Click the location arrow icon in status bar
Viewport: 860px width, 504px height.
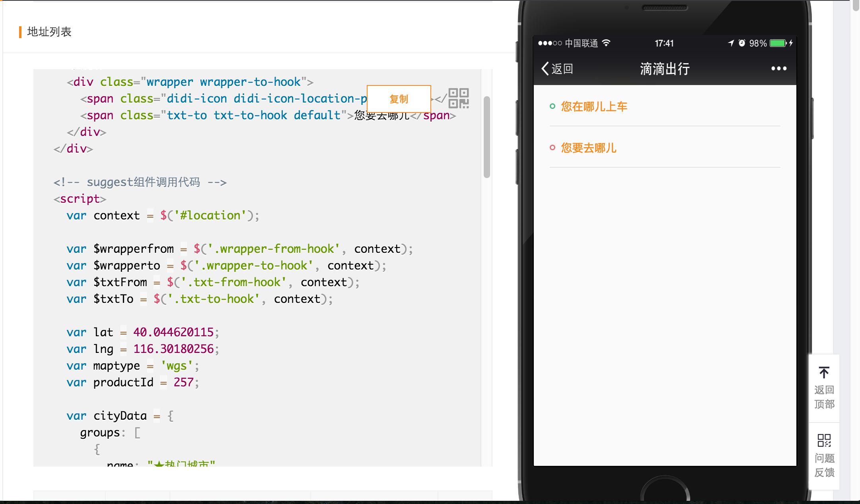point(731,43)
